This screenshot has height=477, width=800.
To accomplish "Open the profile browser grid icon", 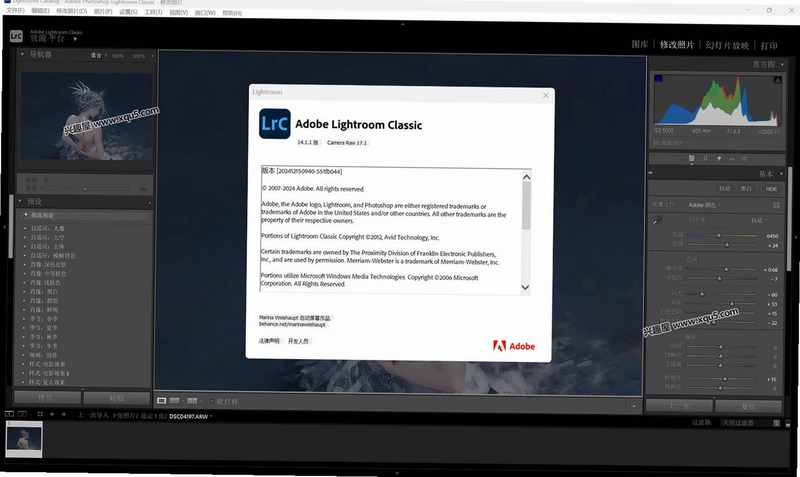I will coord(776,205).
